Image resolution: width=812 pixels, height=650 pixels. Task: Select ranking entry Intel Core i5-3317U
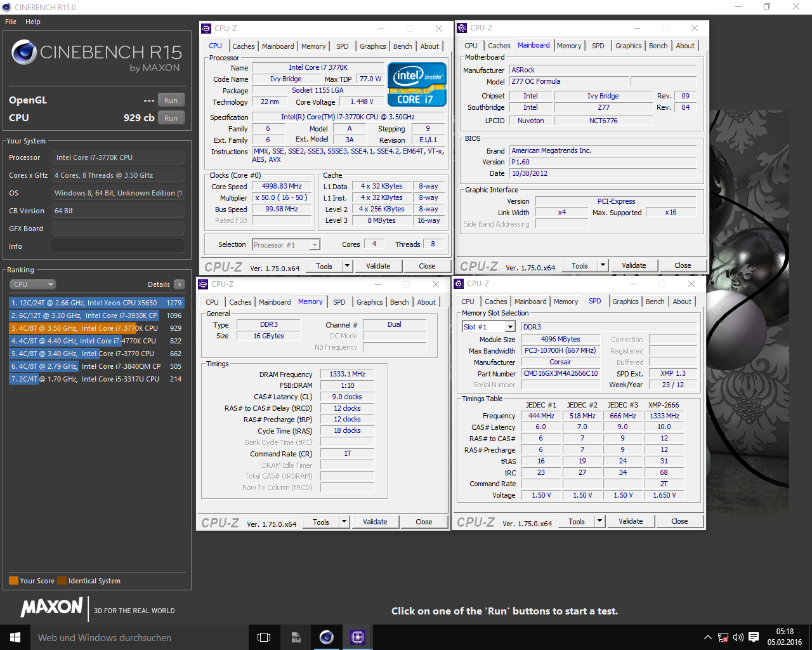pyautogui.click(x=96, y=379)
